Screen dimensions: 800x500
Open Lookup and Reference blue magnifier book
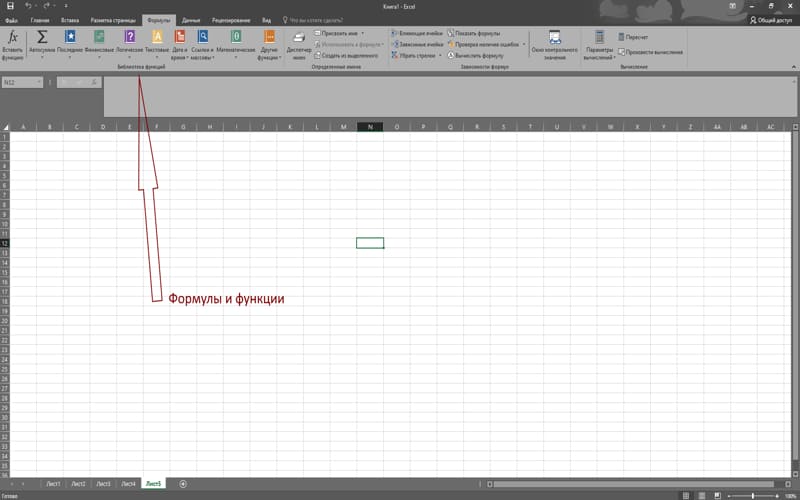pyautogui.click(x=203, y=37)
